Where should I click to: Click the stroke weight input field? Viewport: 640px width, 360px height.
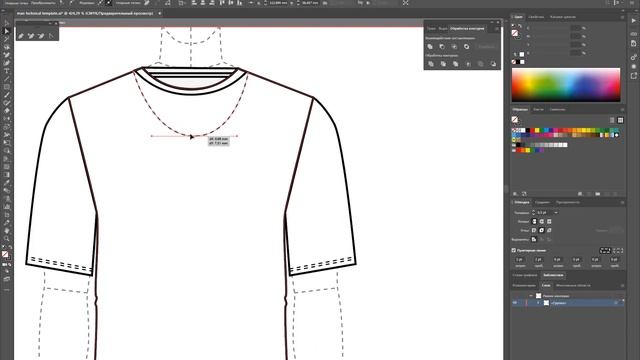click(544, 213)
